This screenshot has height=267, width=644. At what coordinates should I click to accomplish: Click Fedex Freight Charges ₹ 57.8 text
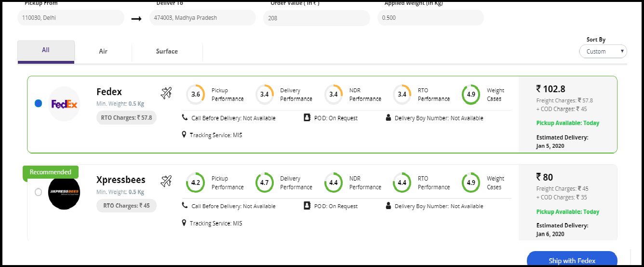tap(564, 100)
